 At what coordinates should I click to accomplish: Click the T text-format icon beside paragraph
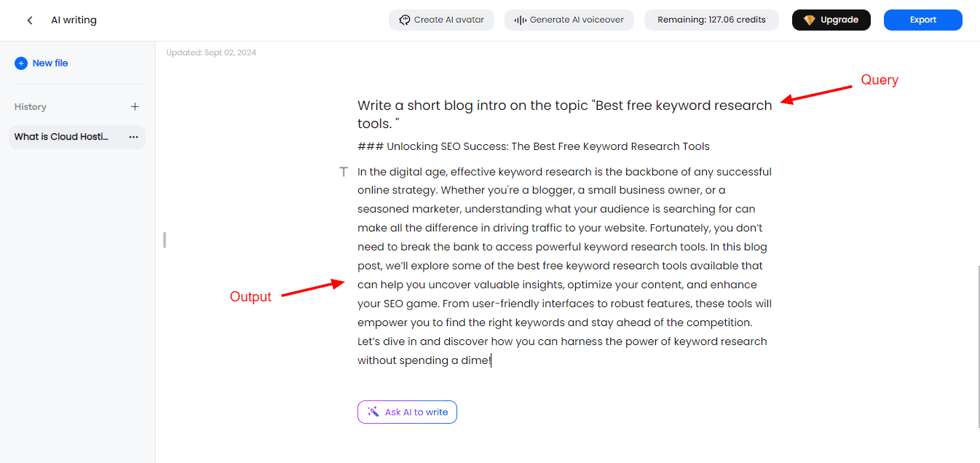point(344,172)
